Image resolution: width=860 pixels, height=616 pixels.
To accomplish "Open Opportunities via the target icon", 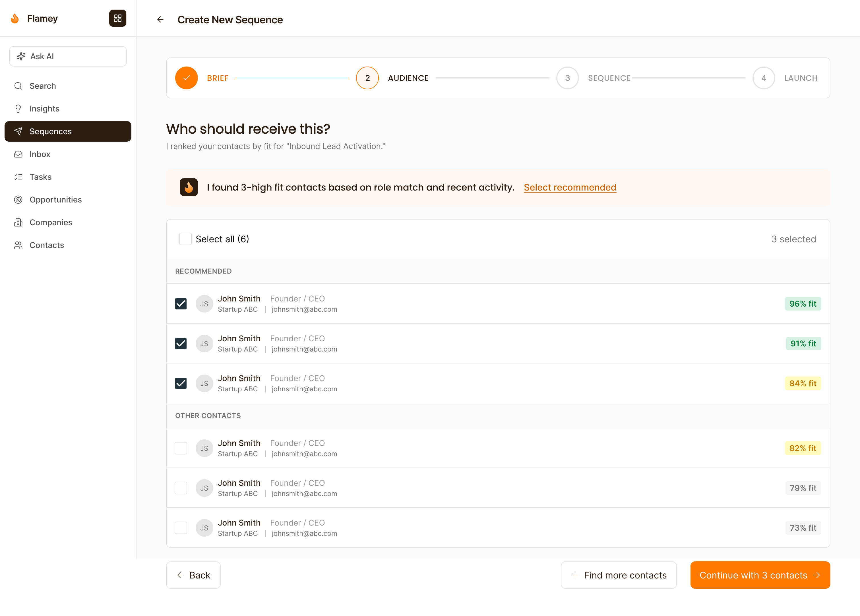I will 18,200.
